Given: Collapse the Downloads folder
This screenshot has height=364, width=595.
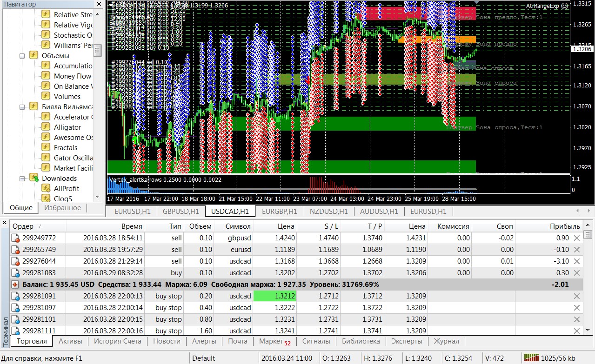Looking at the screenshot, I should pos(22,178).
